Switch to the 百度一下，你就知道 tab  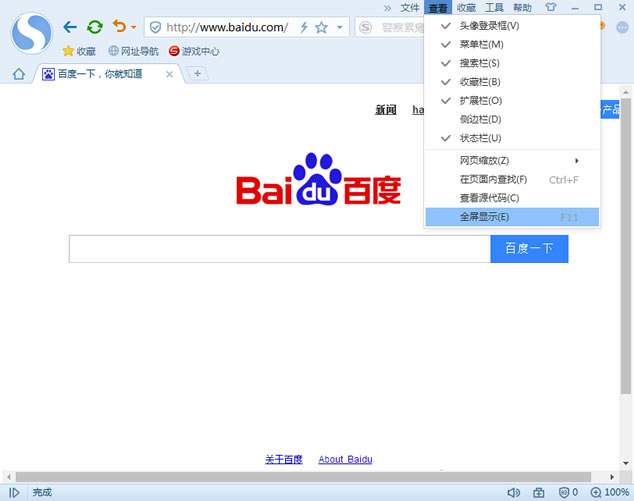[x=99, y=74]
